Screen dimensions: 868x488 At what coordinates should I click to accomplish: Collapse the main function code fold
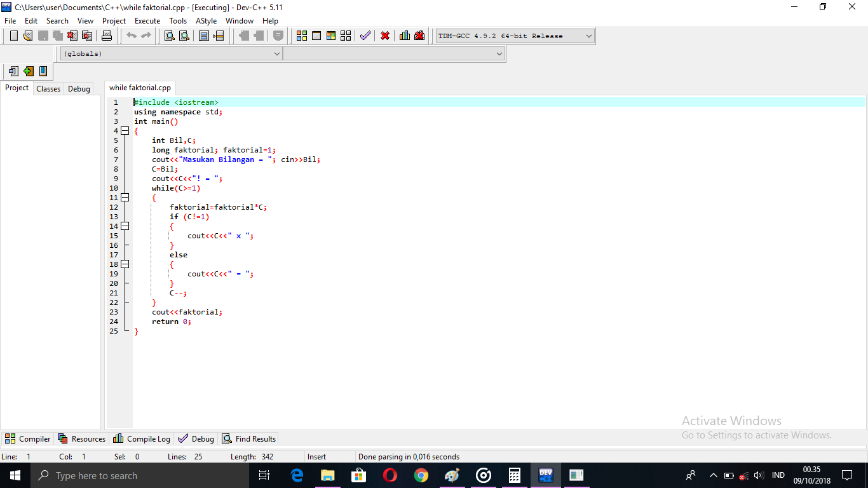pyautogui.click(x=125, y=130)
